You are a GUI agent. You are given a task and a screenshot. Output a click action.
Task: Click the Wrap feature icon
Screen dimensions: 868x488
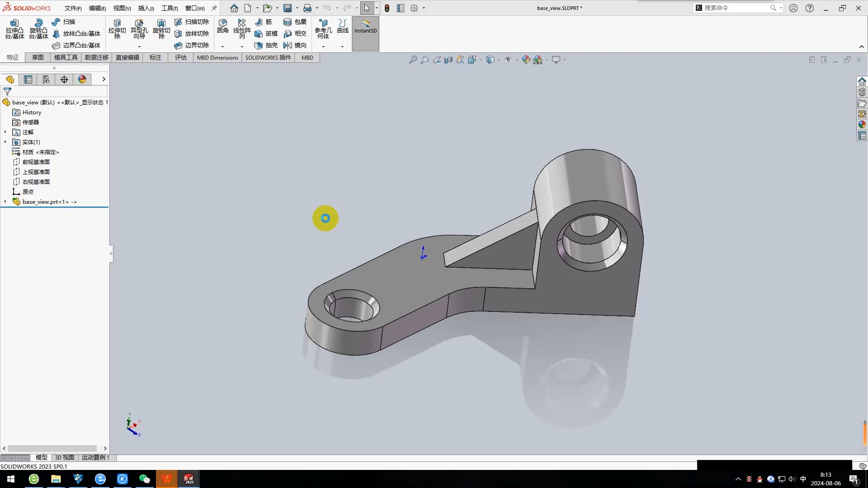coord(288,21)
